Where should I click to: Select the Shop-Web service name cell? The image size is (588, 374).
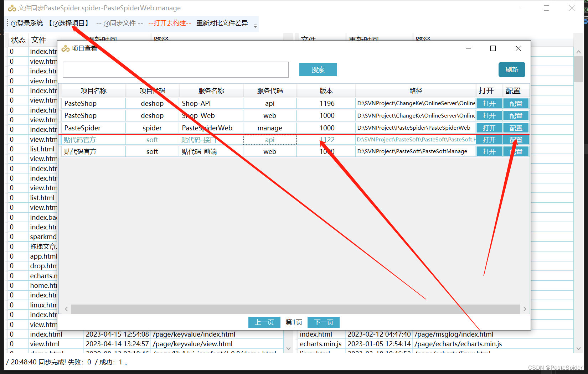click(x=211, y=116)
